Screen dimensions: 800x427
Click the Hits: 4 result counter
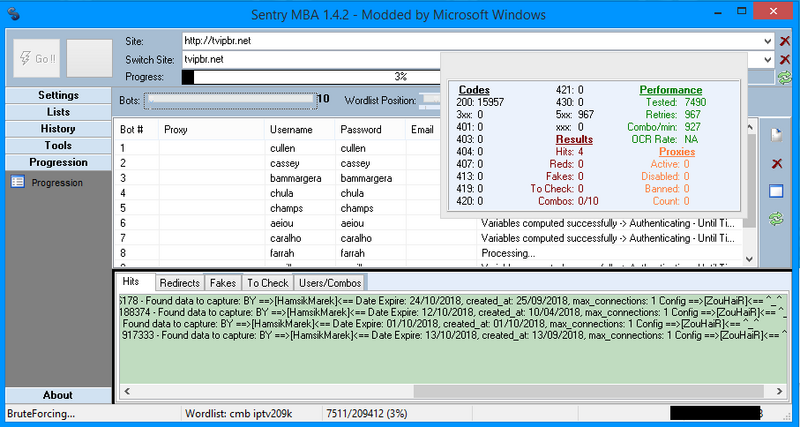pyautogui.click(x=569, y=152)
